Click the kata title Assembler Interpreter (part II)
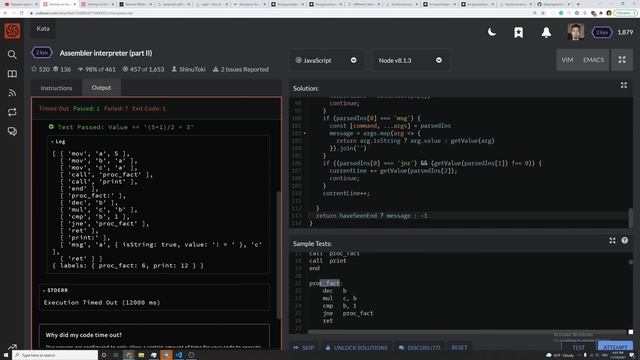Screen dimensions: 640x360 coord(106,53)
